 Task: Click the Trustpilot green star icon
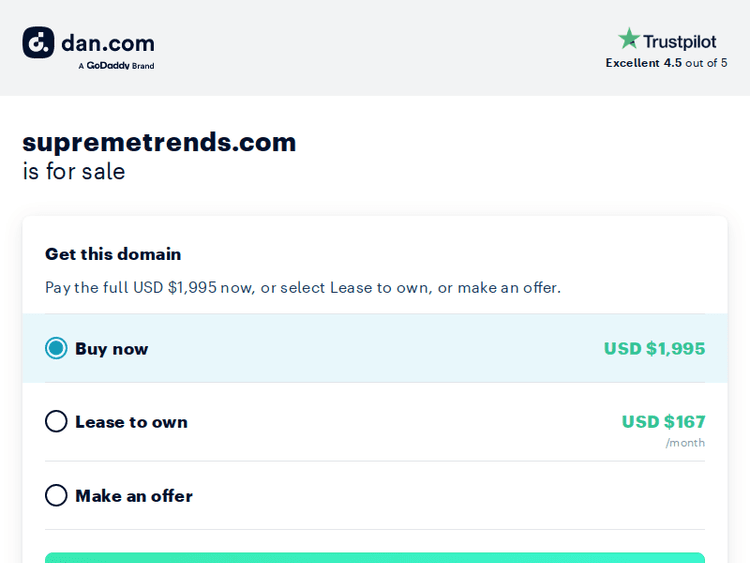pyautogui.click(x=628, y=40)
